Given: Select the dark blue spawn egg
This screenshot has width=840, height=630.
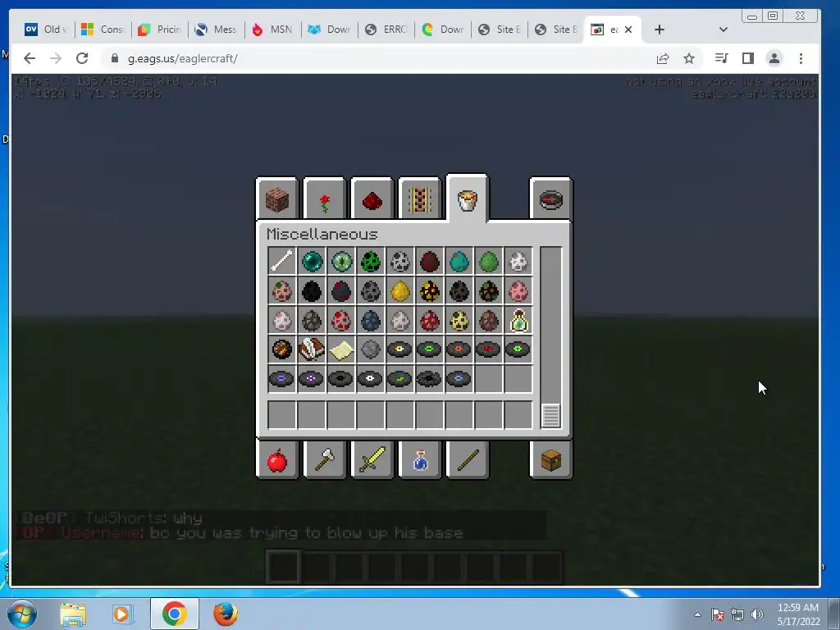Looking at the screenshot, I should [x=370, y=321].
